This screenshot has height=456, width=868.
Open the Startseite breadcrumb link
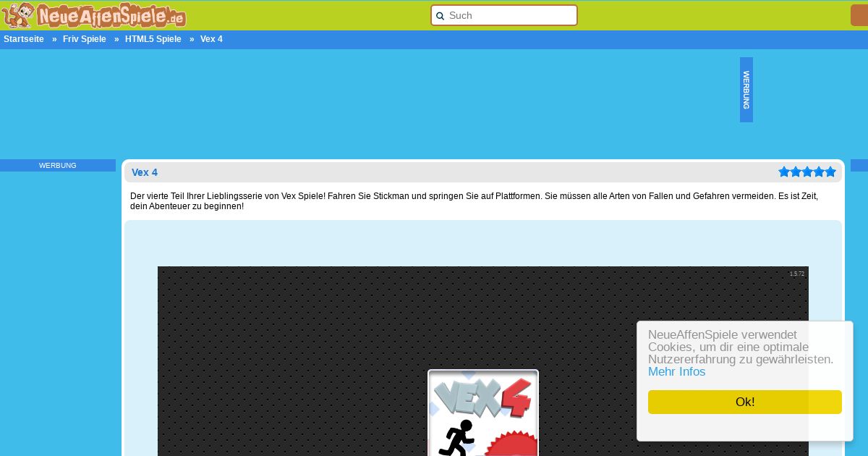(24, 39)
